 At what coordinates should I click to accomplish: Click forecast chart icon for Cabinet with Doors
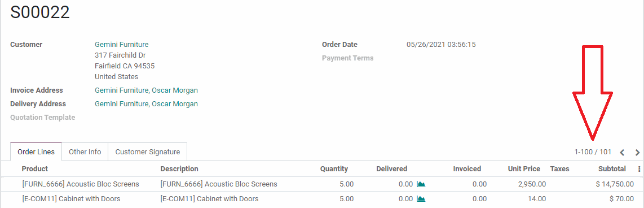click(421, 199)
